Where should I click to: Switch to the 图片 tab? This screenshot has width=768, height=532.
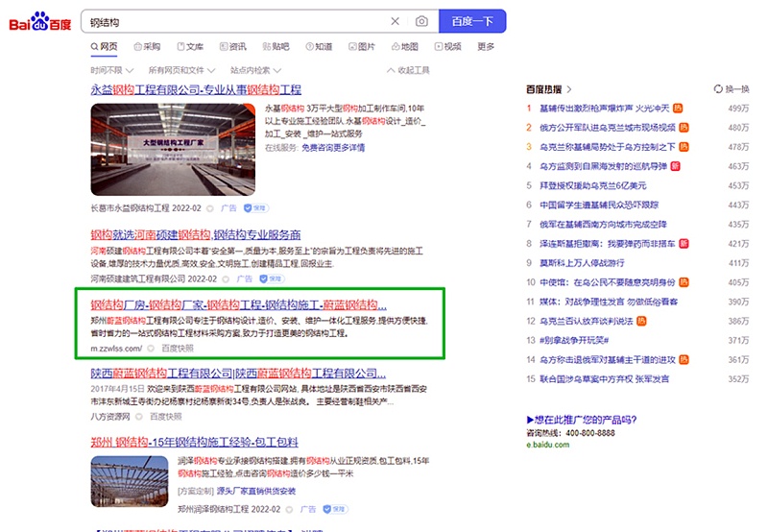pyautogui.click(x=362, y=46)
